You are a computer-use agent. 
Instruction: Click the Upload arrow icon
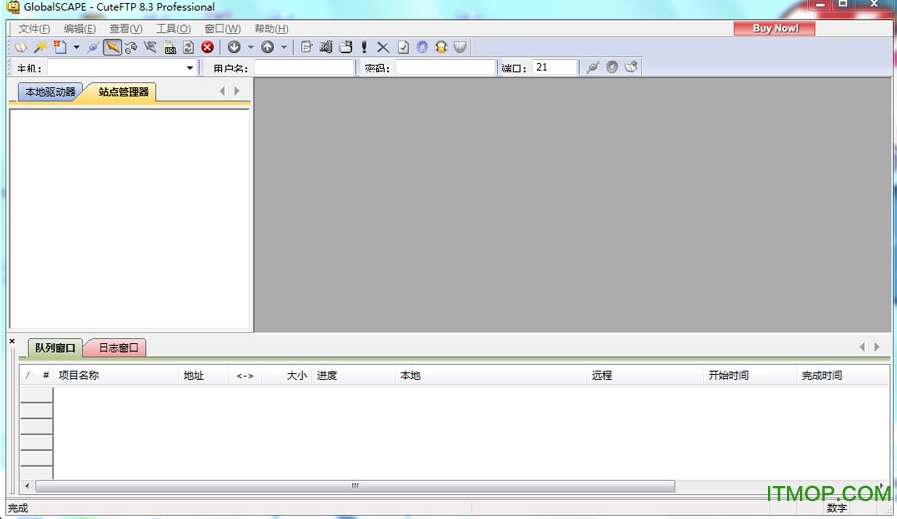(x=267, y=47)
